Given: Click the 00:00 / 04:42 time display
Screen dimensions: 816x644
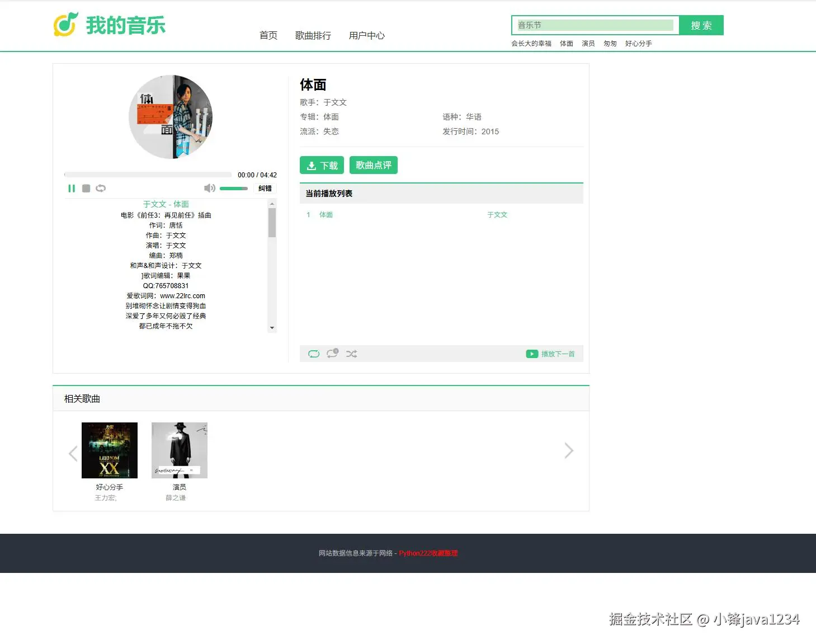Looking at the screenshot, I should click(257, 175).
